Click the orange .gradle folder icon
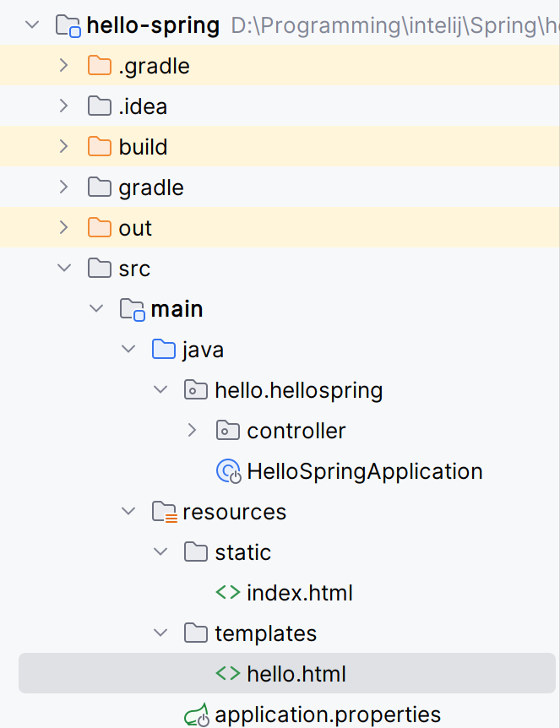This screenshot has height=728, width=560. pos(100,66)
